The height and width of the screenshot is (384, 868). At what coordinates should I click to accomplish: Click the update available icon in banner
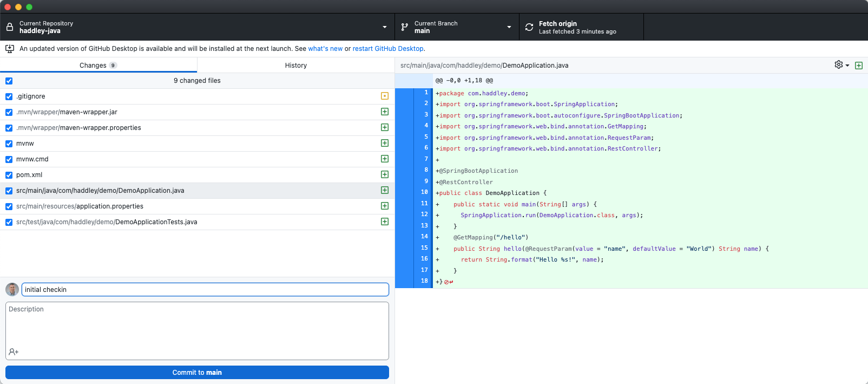point(10,49)
